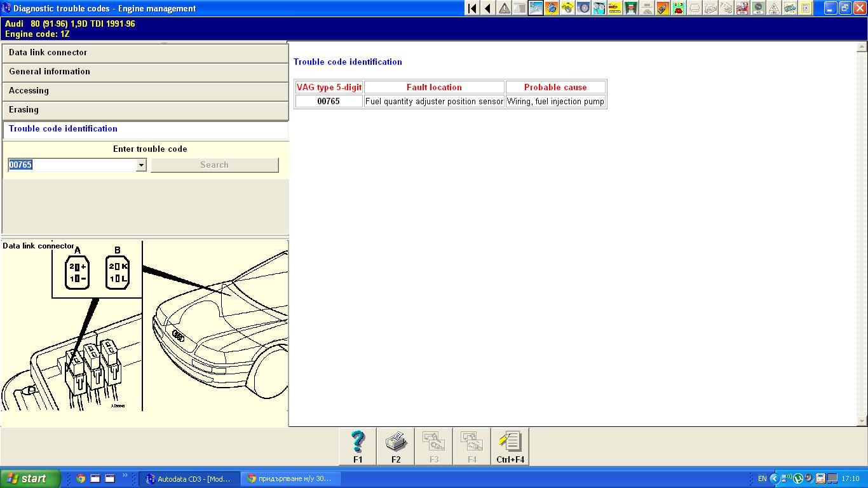The height and width of the screenshot is (488, 868).
Task: Open the grey triangle toolbar icon near window controls
Action: point(774,8)
